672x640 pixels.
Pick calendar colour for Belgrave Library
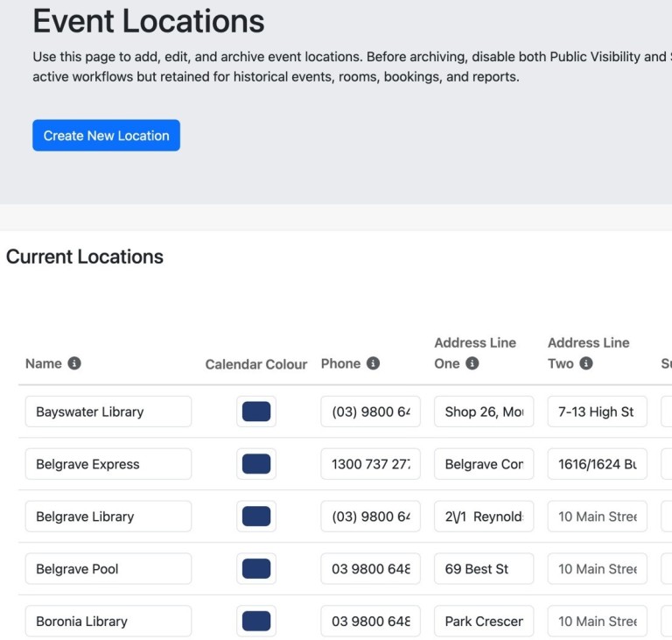click(x=256, y=516)
